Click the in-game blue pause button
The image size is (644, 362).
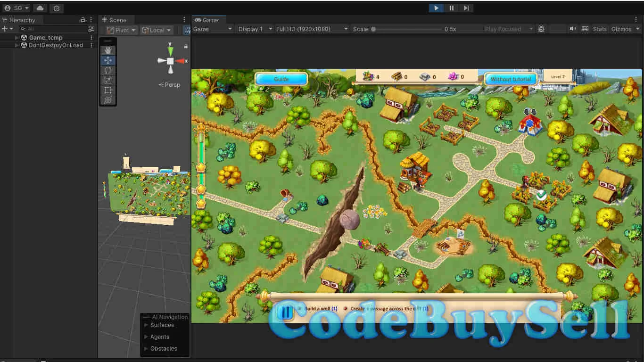click(285, 312)
